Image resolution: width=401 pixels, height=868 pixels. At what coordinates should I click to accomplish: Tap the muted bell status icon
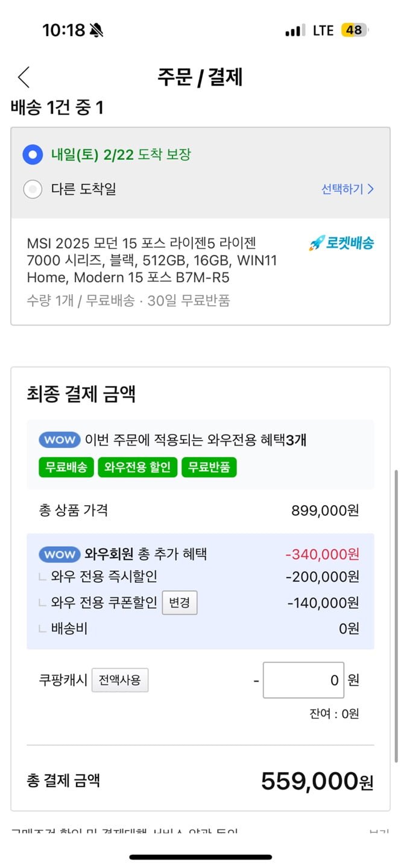pos(96,30)
